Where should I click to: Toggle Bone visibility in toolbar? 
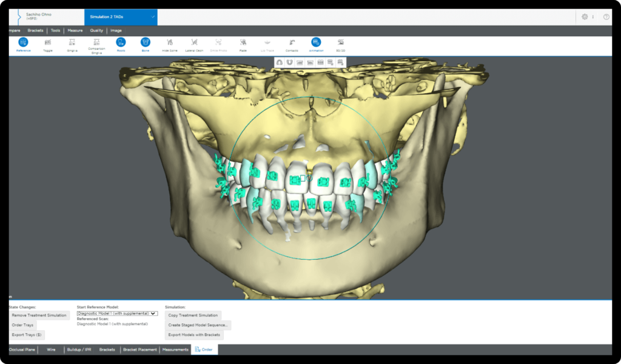pyautogui.click(x=146, y=42)
